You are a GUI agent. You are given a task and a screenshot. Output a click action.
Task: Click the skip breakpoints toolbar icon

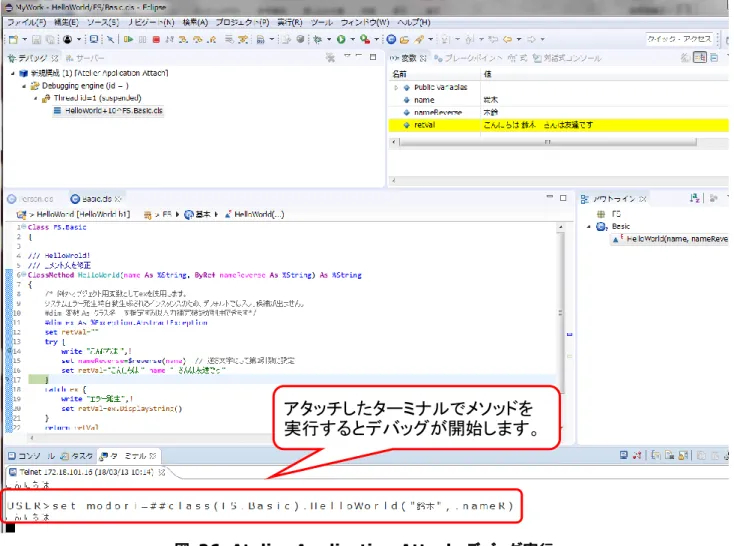coord(110,40)
